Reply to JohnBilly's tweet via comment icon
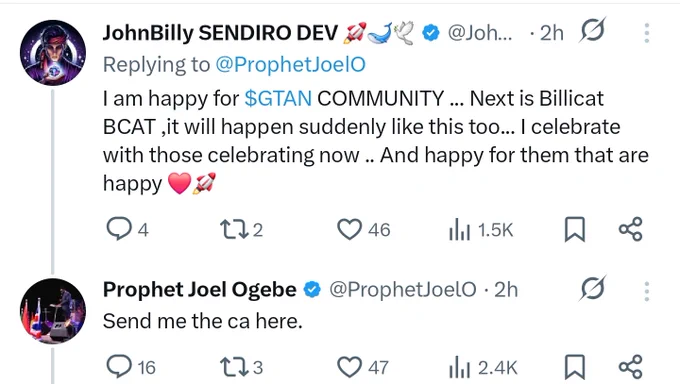680x384 pixels. tap(119, 229)
